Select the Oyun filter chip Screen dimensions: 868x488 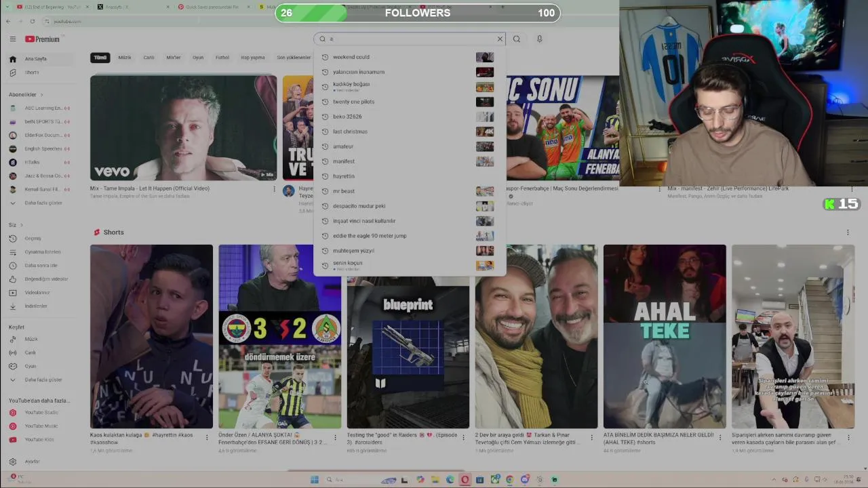(x=198, y=58)
